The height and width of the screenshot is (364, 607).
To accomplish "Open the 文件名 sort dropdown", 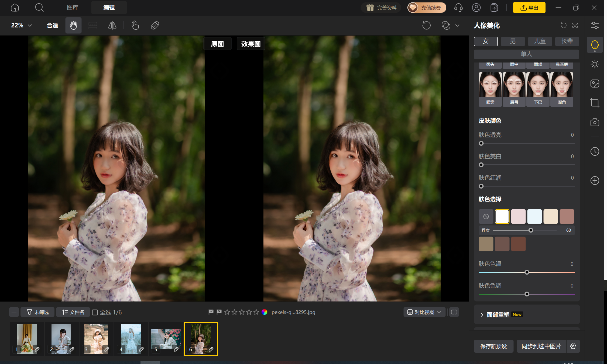I will [x=73, y=312].
